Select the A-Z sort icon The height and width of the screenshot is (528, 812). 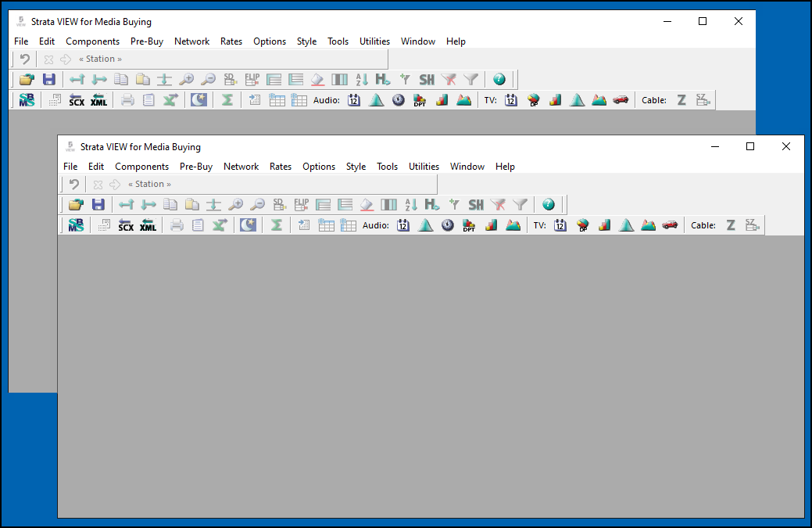tap(410, 204)
